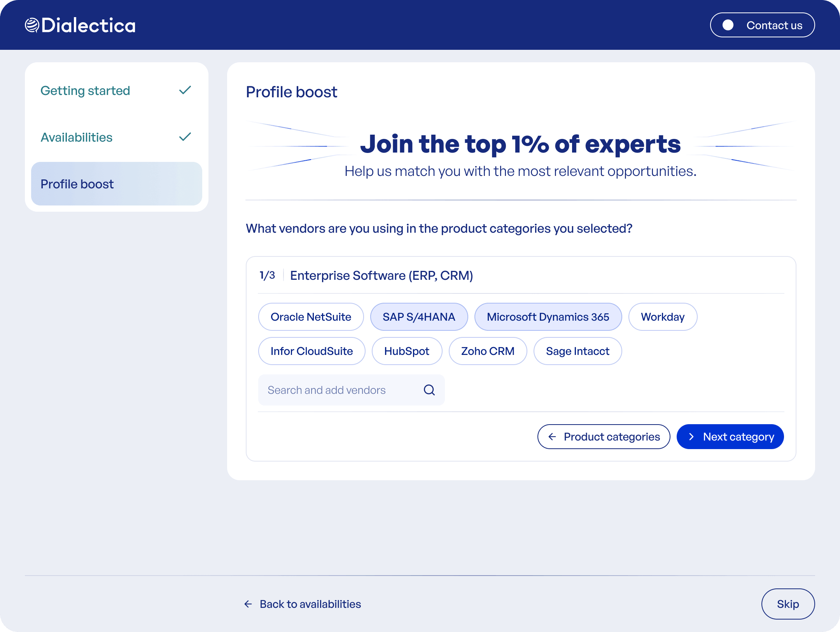Deselect the SAP S/4HANA vendor chip
The height and width of the screenshot is (632, 840).
(419, 317)
